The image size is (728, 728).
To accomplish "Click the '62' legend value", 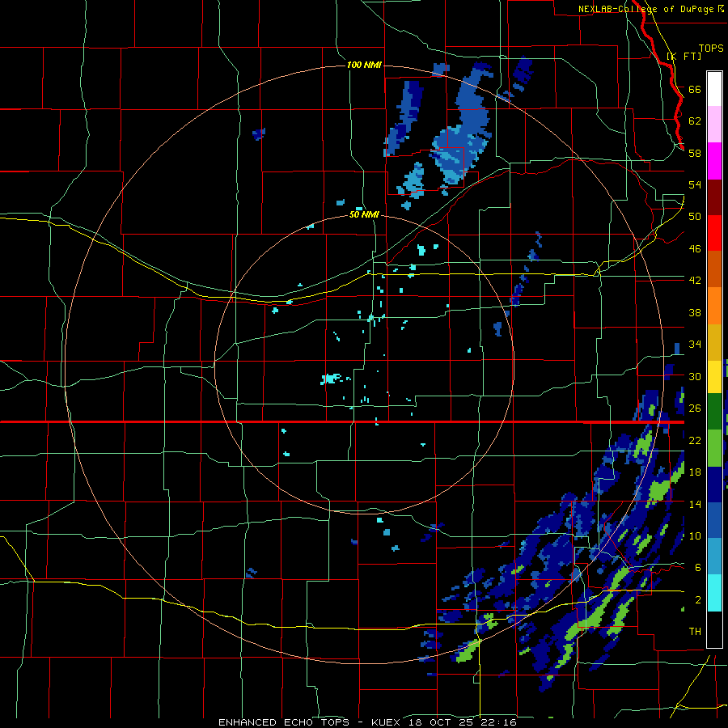I will click(695, 121).
